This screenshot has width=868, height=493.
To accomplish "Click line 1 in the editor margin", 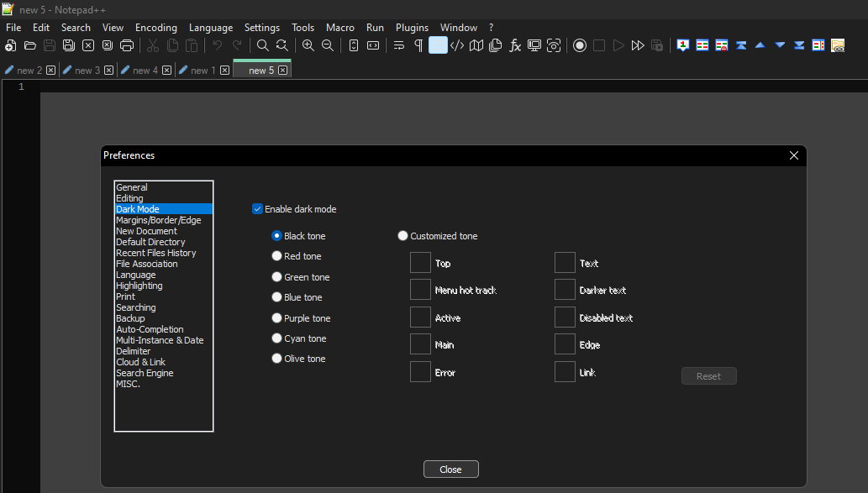I will tap(21, 87).
